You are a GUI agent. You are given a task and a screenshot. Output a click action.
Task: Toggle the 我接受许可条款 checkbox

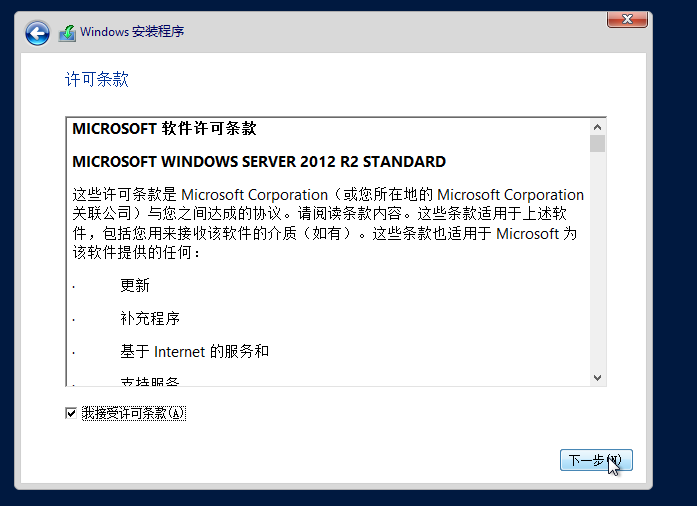(x=71, y=413)
